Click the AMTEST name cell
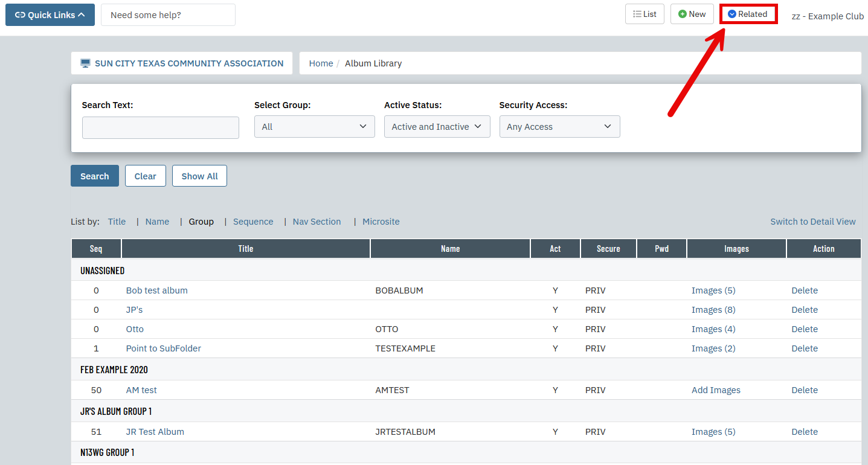 tap(392, 390)
